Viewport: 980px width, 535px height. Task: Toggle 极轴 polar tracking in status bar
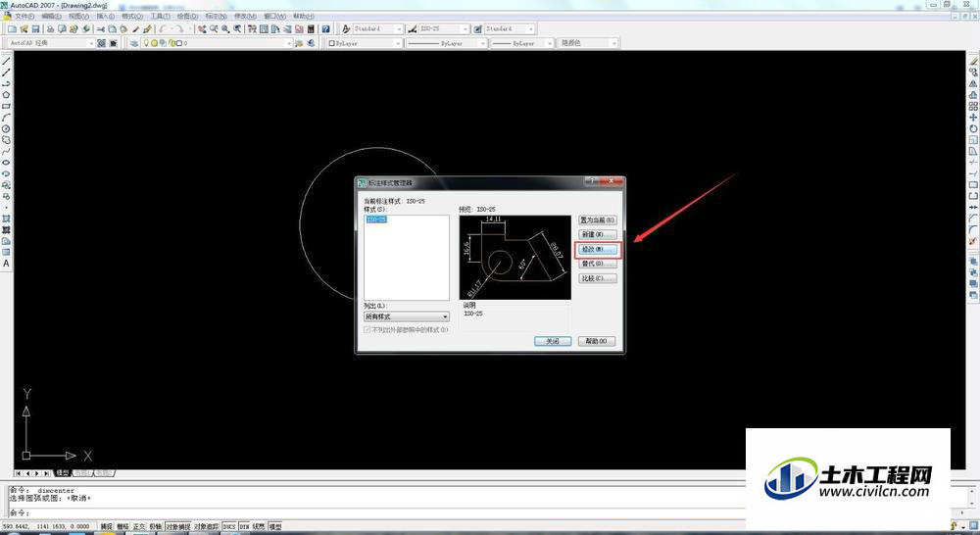[x=155, y=527]
